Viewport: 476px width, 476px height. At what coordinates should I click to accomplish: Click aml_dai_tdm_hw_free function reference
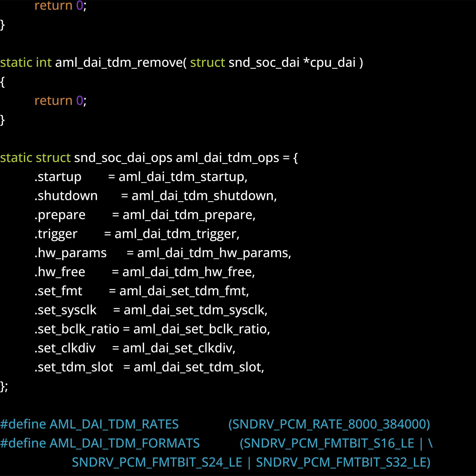click(x=188, y=272)
